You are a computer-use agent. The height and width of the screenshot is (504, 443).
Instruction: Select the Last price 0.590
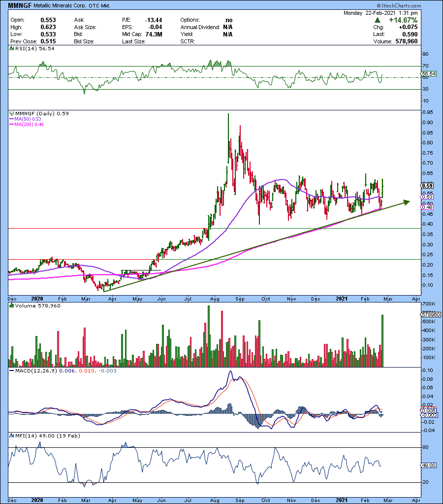(410, 34)
